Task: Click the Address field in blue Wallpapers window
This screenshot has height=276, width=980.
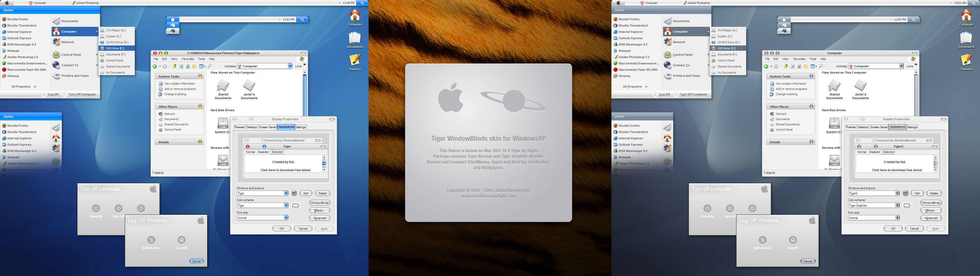Action: (x=265, y=66)
